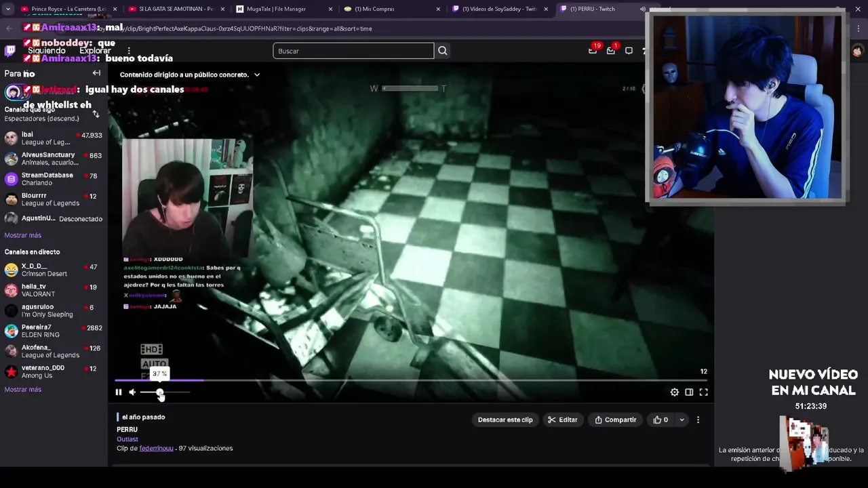868x488 pixels.
Task: Open the icon with 1 badge
Action: click(611, 50)
